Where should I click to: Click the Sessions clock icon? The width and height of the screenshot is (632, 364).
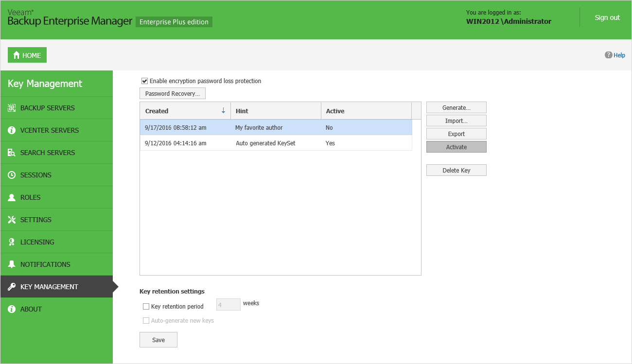pos(12,175)
